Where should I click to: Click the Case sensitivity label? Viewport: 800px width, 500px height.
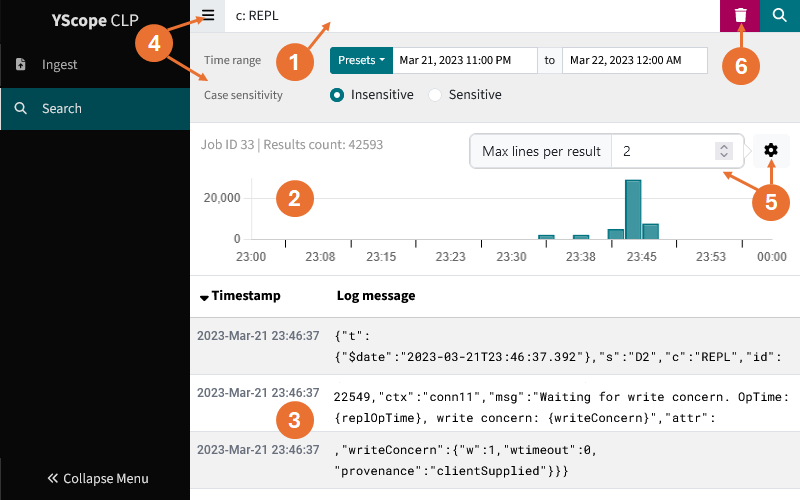pos(243,95)
